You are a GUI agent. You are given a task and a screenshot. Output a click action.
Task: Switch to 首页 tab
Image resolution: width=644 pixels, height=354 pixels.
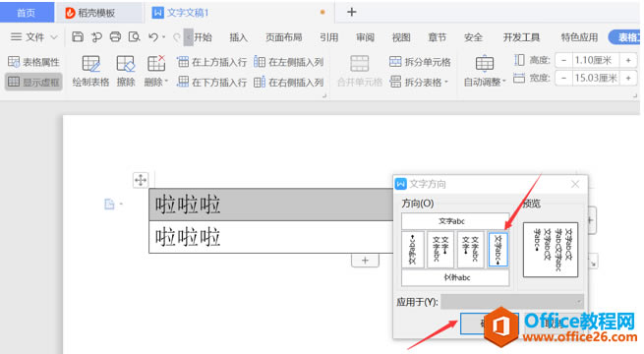pyautogui.click(x=27, y=13)
